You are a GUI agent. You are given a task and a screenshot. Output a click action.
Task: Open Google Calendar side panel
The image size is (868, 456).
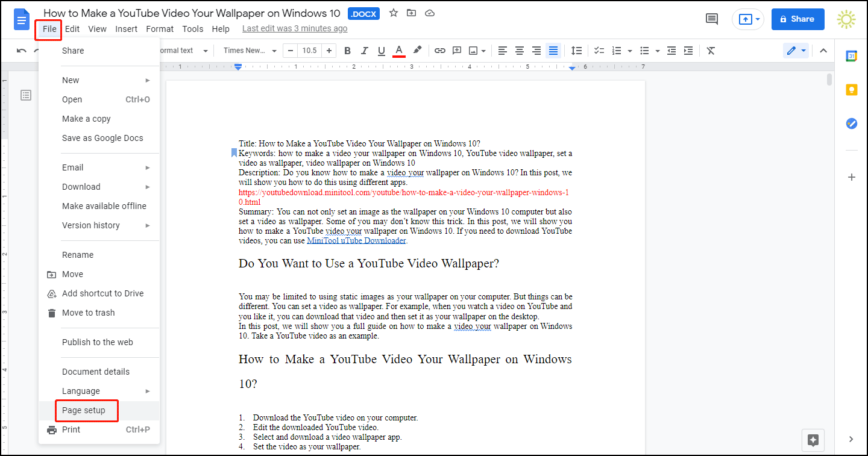[x=851, y=56]
